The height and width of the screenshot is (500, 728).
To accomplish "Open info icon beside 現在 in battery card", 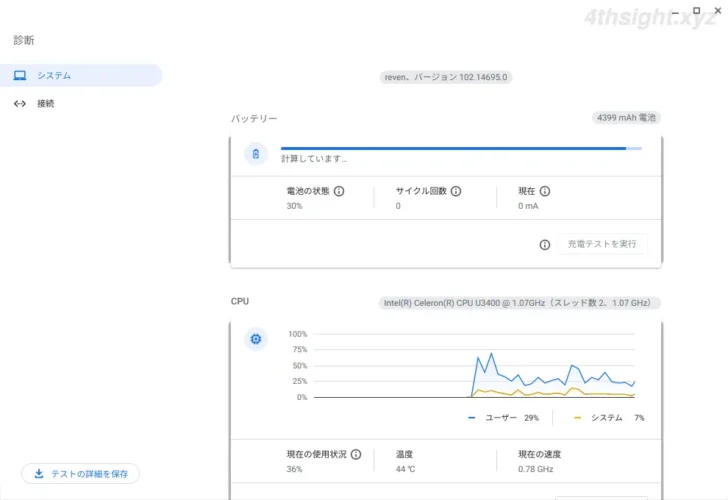I will 545,191.
